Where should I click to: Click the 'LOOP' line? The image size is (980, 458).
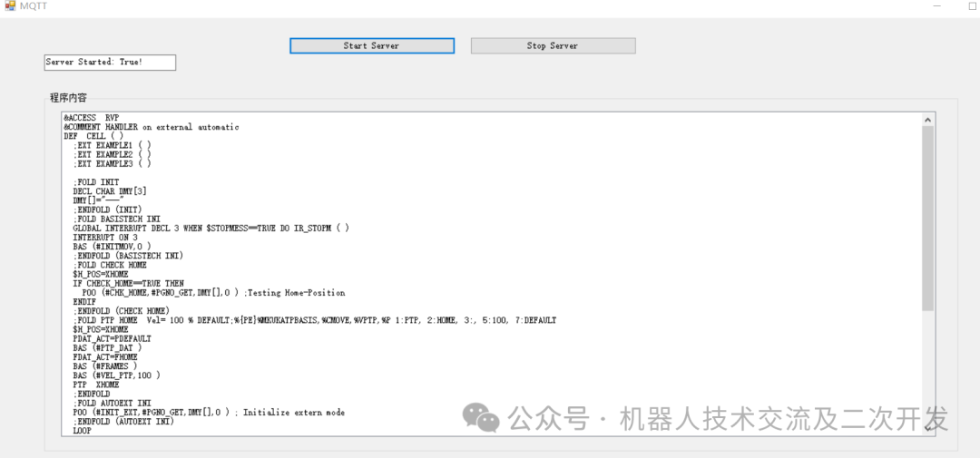pyautogui.click(x=82, y=431)
